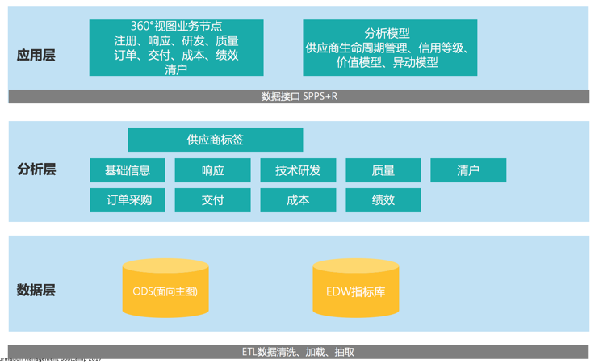
Task: Select the 分析模型 box
Action: [x=390, y=48]
